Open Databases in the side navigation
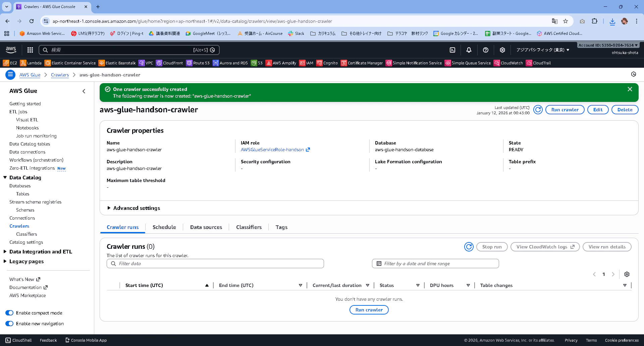Screen dimensions: 644x346 pos(20,186)
